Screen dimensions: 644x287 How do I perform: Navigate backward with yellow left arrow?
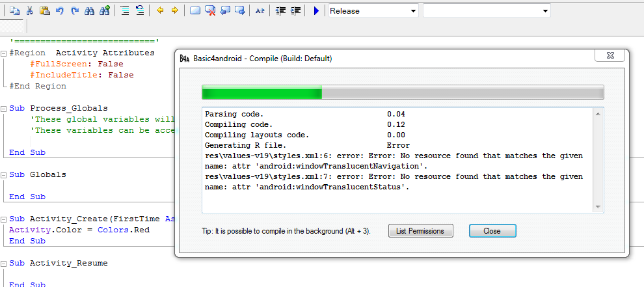(x=160, y=11)
